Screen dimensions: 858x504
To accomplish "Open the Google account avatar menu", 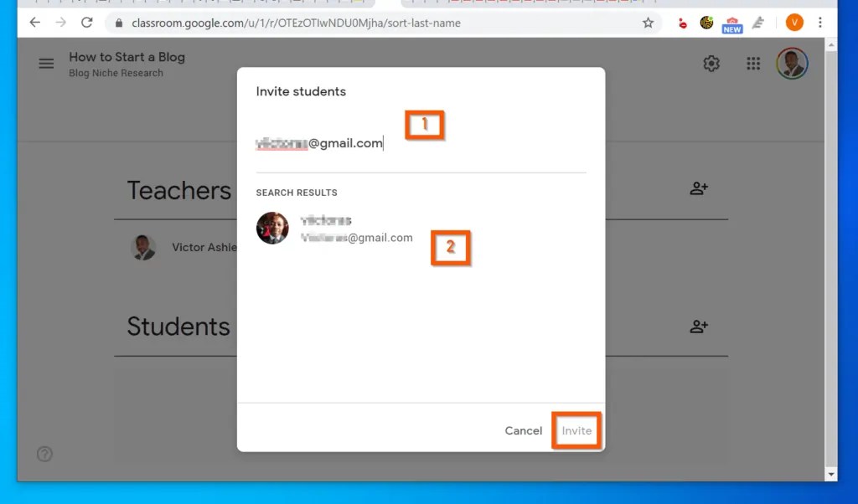I will pyautogui.click(x=793, y=63).
